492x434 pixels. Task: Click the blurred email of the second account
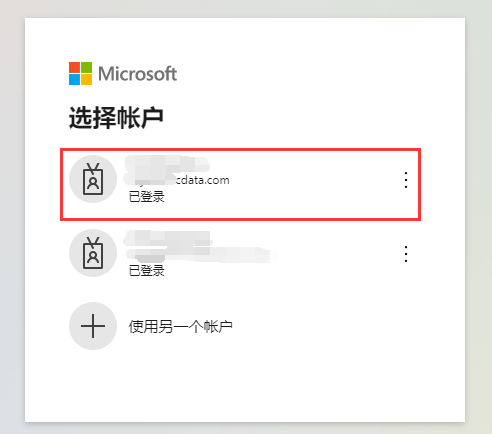point(201,255)
